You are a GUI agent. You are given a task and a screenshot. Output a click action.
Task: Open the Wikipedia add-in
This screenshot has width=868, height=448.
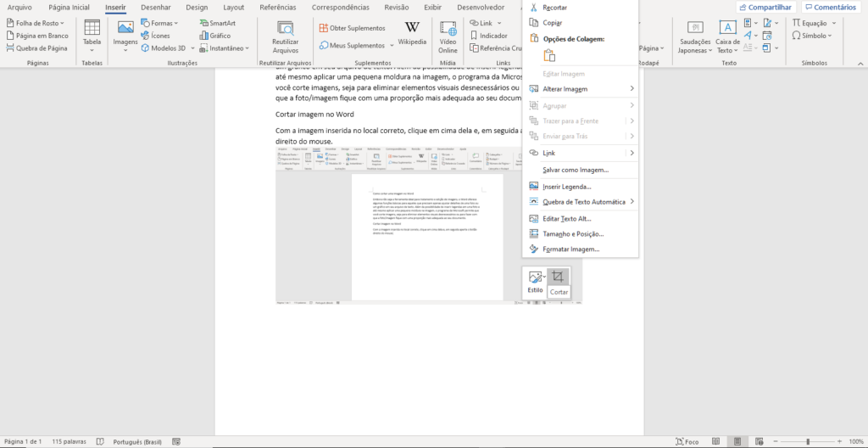pos(412,34)
